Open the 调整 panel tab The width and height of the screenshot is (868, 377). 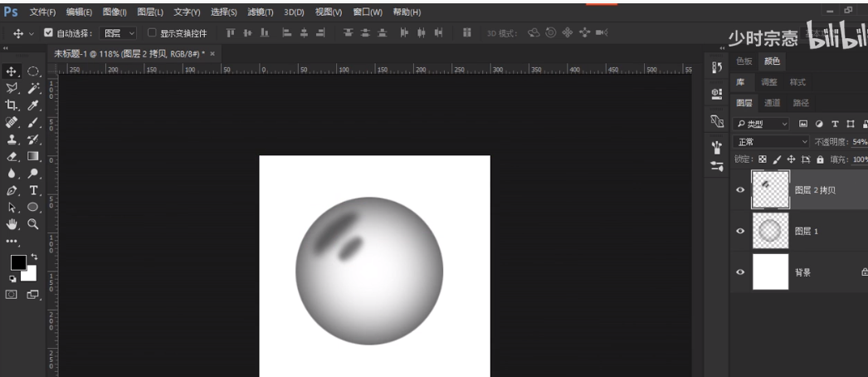click(769, 82)
